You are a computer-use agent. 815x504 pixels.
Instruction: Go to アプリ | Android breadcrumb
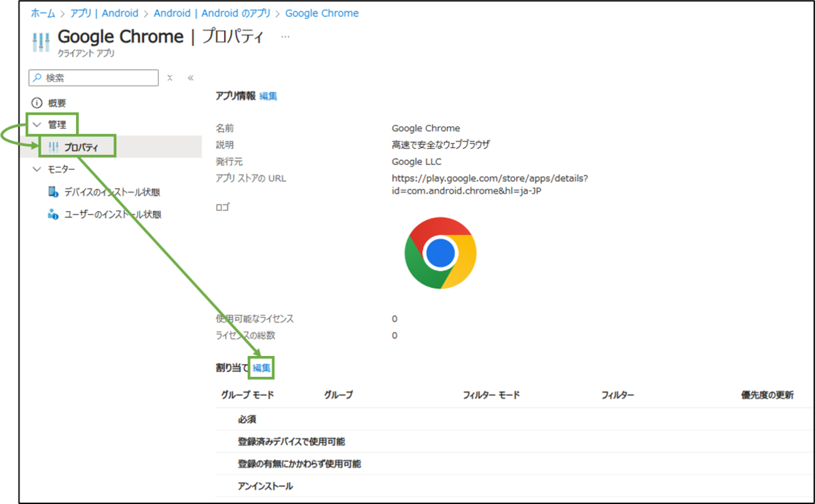[104, 14]
